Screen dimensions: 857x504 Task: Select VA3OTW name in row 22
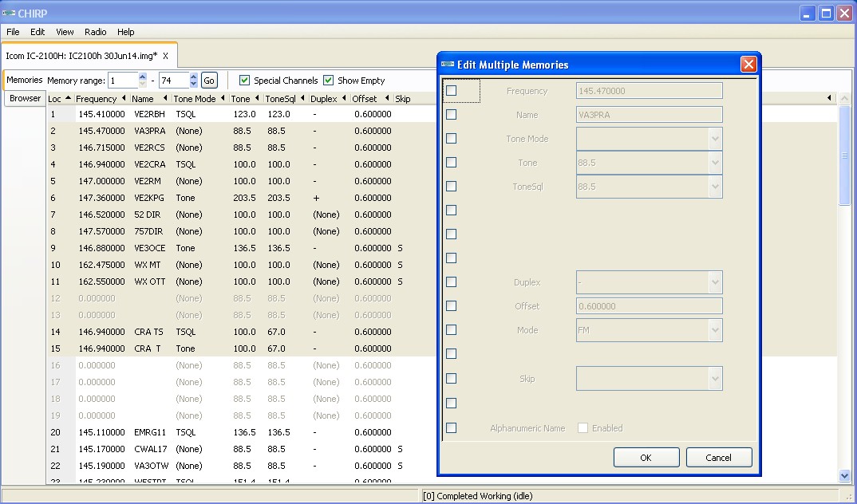[x=152, y=466]
